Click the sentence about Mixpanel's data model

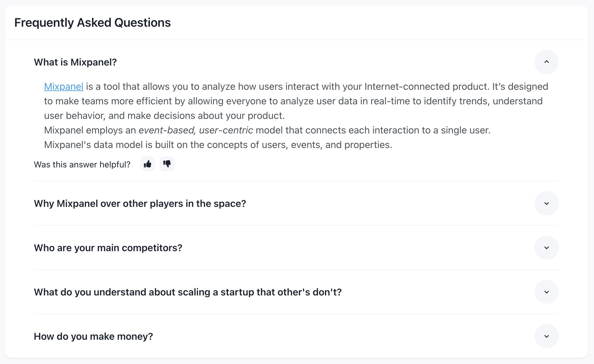[x=218, y=145]
